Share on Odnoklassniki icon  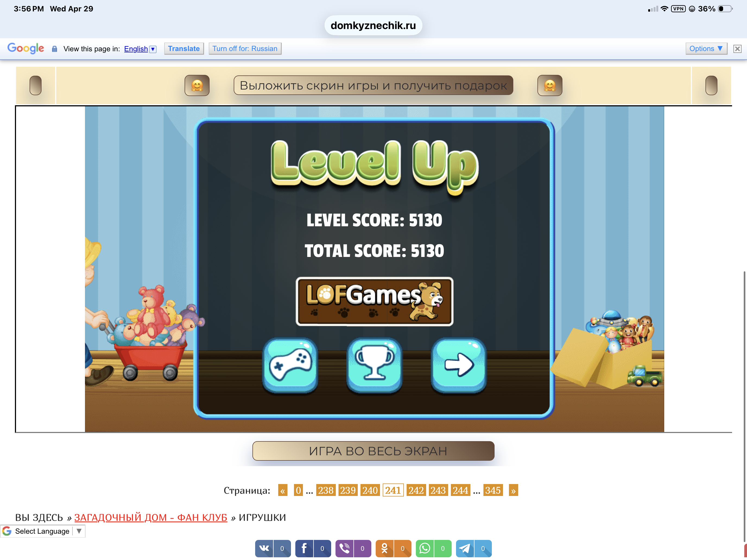point(385,549)
